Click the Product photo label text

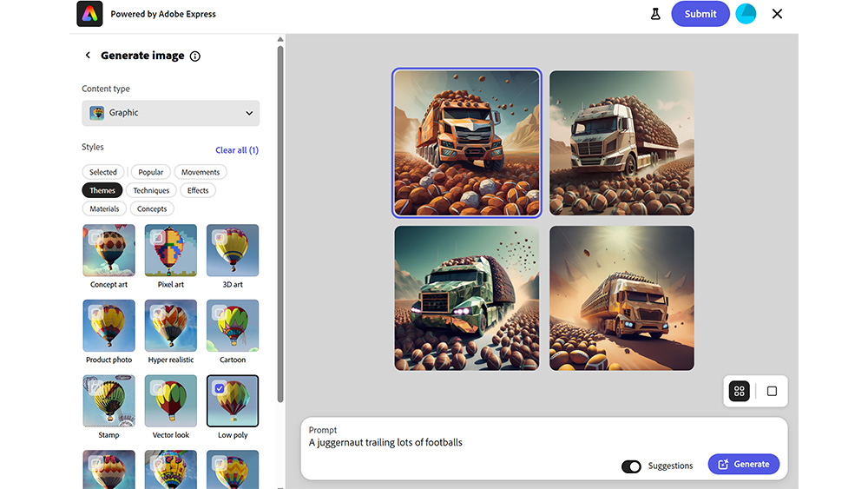click(108, 360)
